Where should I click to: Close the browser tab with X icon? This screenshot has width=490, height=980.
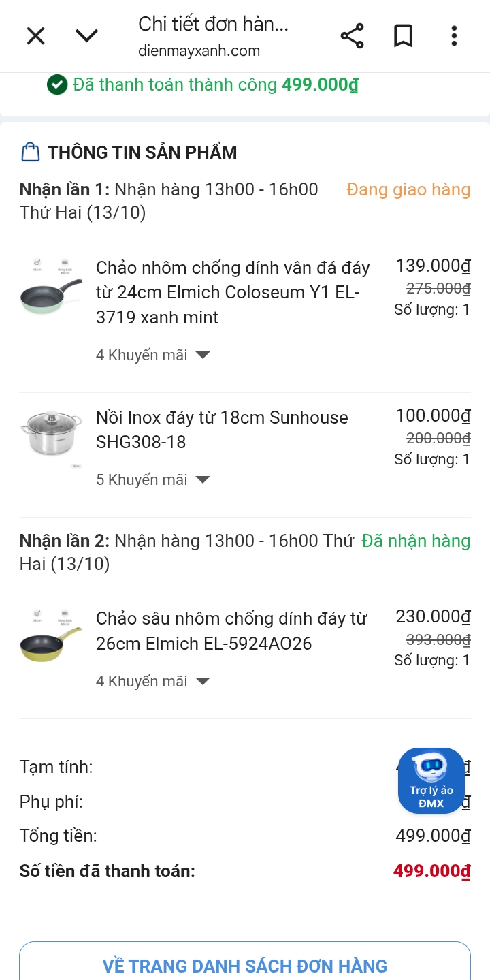(35, 35)
